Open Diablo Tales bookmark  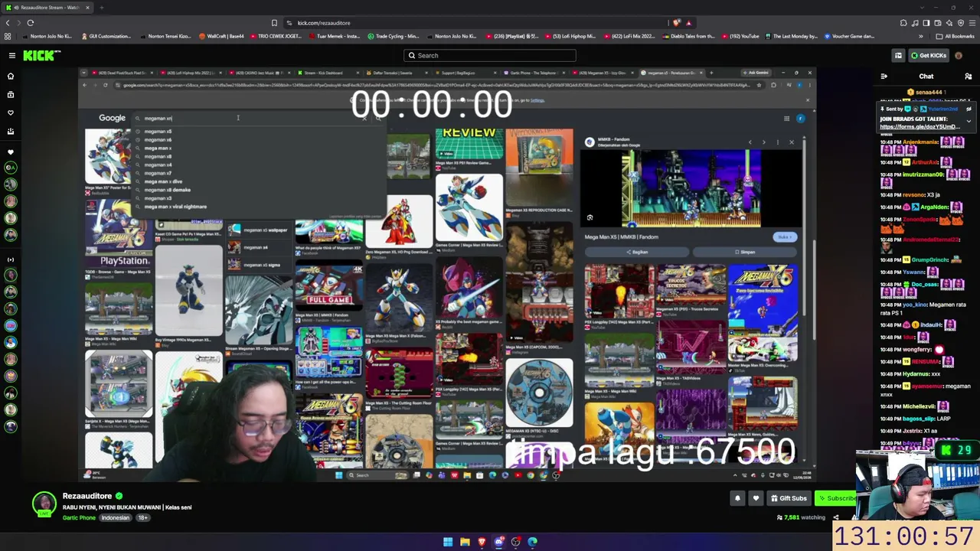click(x=688, y=36)
